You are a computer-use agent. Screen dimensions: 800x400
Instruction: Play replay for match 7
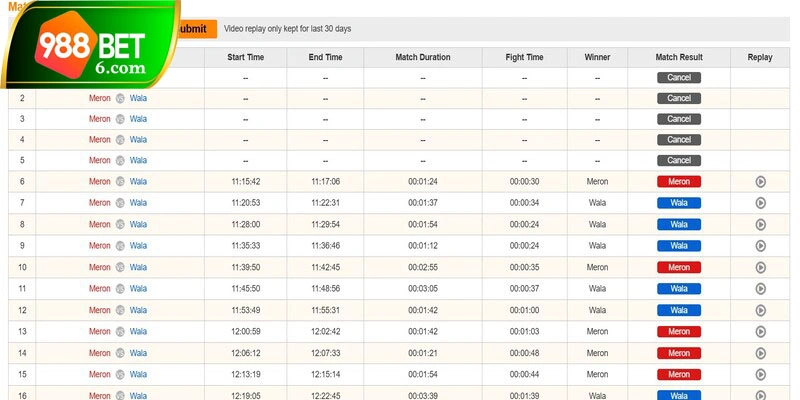point(760,203)
